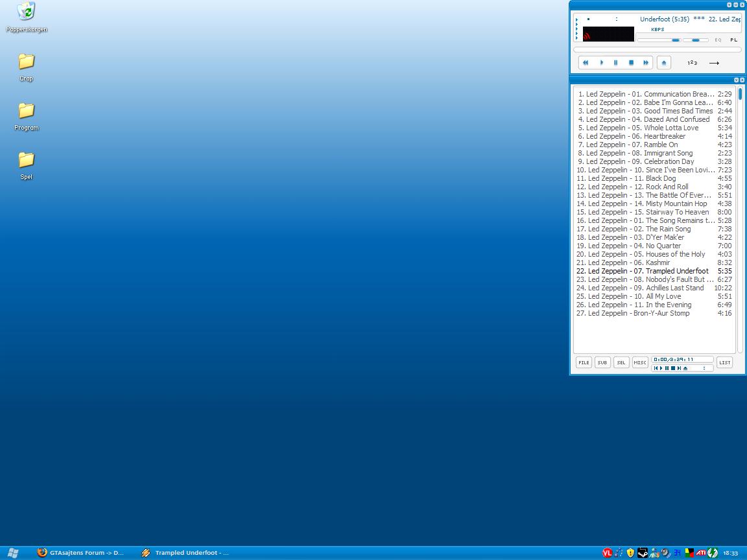Viewport: 747px width, 560px height.
Task: Select track 4 Dazed And Confused
Action: point(654,119)
